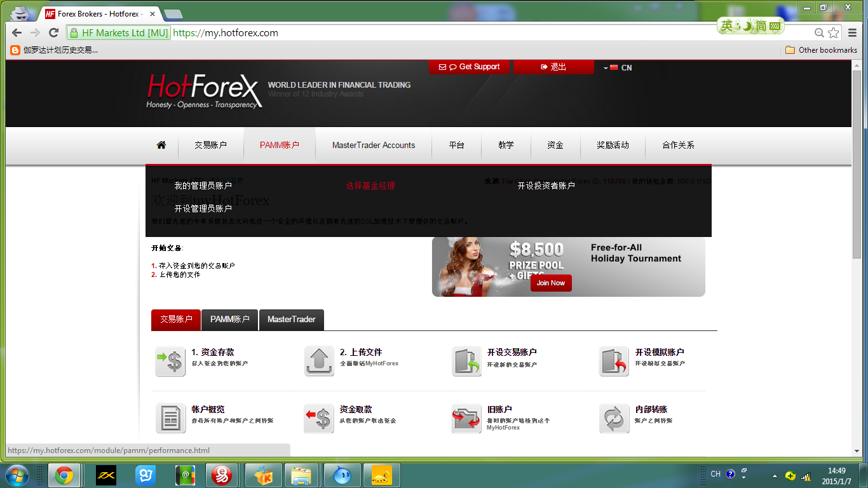Click the 简 mode on the input method bar
This screenshot has width=868, height=488.
click(x=761, y=26)
